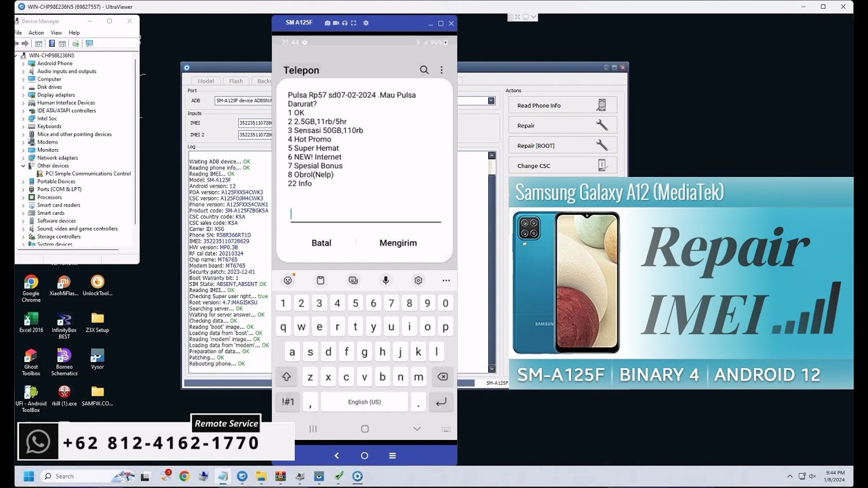This screenshot has height=488, width=868.
Task: Collapse Other devices in Device Manager
Action: tap(23, 165)
